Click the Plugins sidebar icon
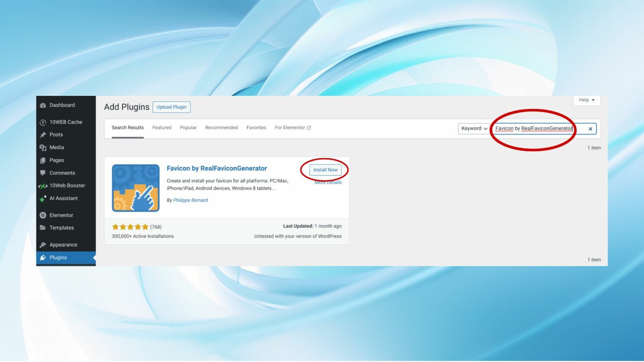The height and width of the screenshot is (362, 644). [x=43, y=257]
